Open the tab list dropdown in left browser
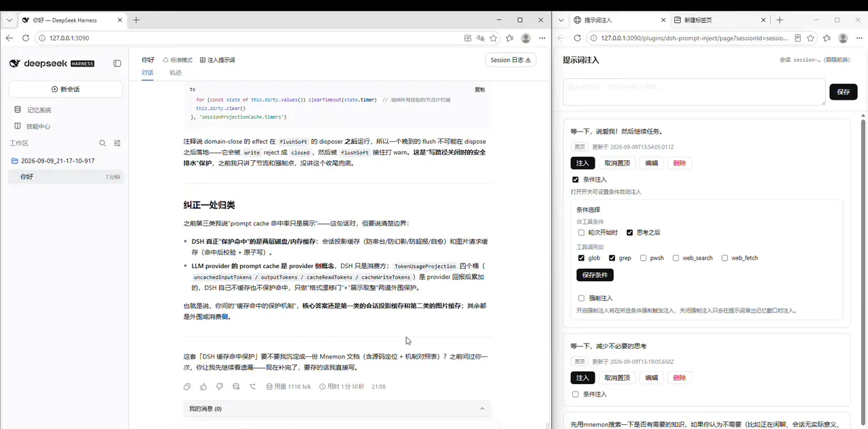868x429 pixels. coord(10,20)
